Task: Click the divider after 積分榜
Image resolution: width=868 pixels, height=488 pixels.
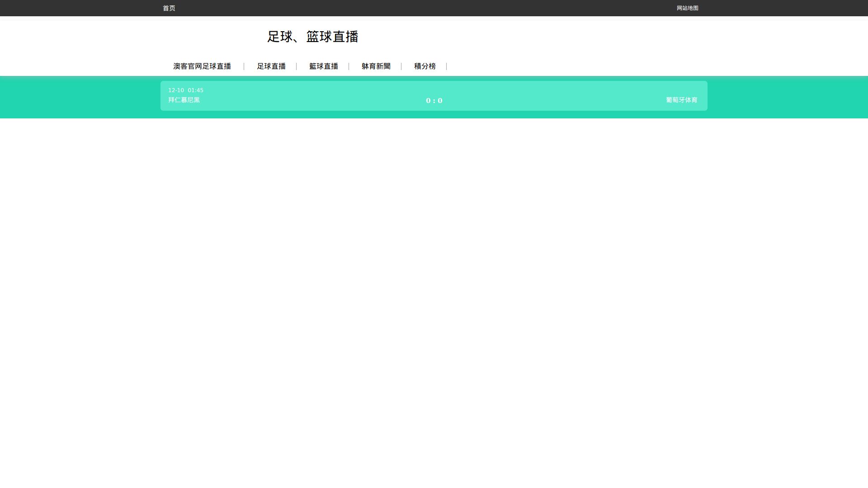Action: point(447,66)
